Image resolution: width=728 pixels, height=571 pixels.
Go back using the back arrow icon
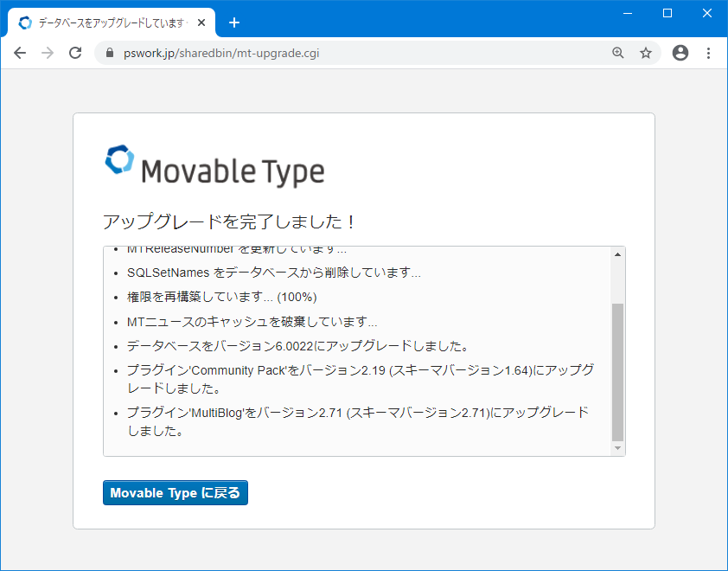click(20, 53)
